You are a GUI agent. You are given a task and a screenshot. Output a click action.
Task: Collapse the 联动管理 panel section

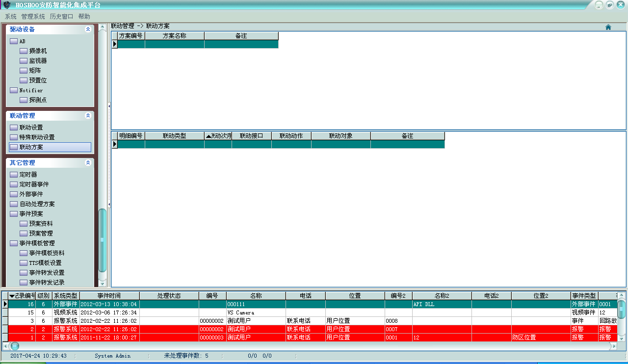point(88,116)
